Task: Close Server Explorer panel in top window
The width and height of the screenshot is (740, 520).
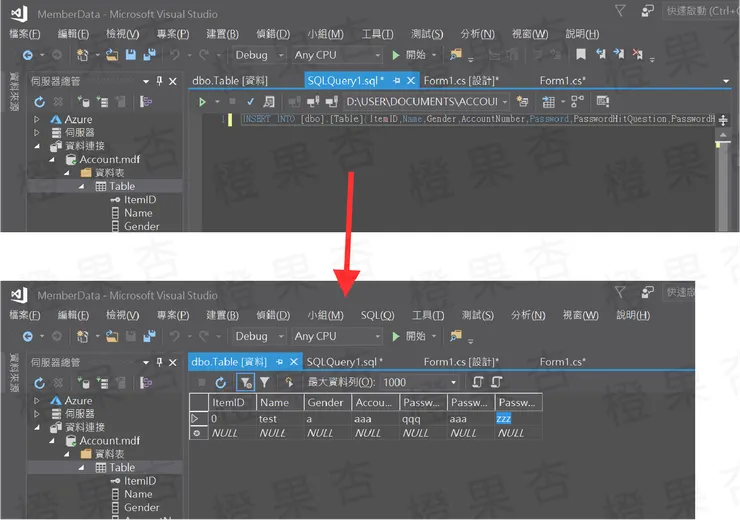Action: coord(173,81)
